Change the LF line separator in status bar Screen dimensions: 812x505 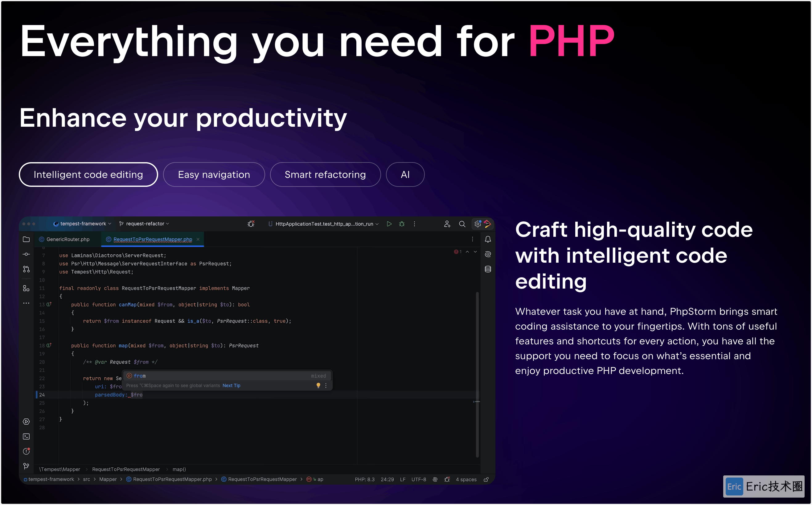[403, 479]
